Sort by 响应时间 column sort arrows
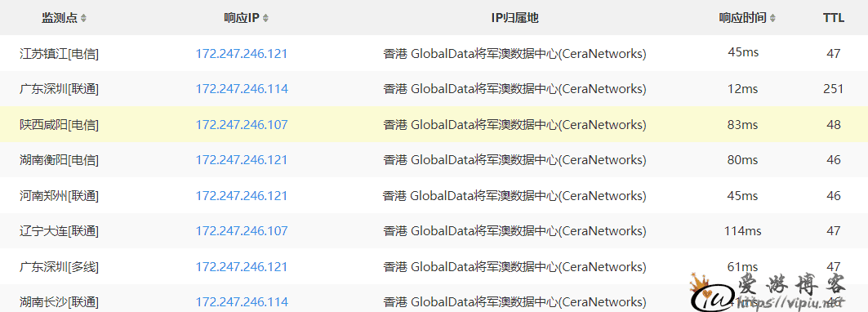 point(772,18)
